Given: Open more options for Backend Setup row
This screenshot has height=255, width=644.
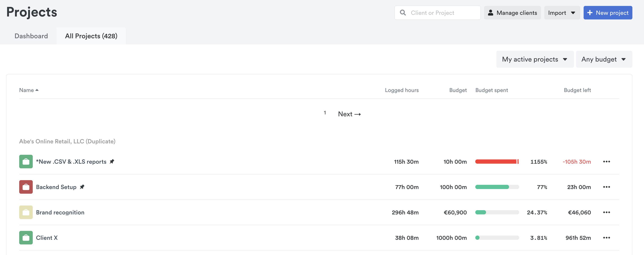Looking at the screenshot, I should point(606,187).
